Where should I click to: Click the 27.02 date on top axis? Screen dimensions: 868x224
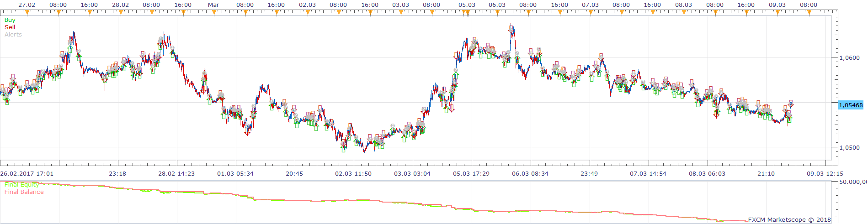click(27, 5)
